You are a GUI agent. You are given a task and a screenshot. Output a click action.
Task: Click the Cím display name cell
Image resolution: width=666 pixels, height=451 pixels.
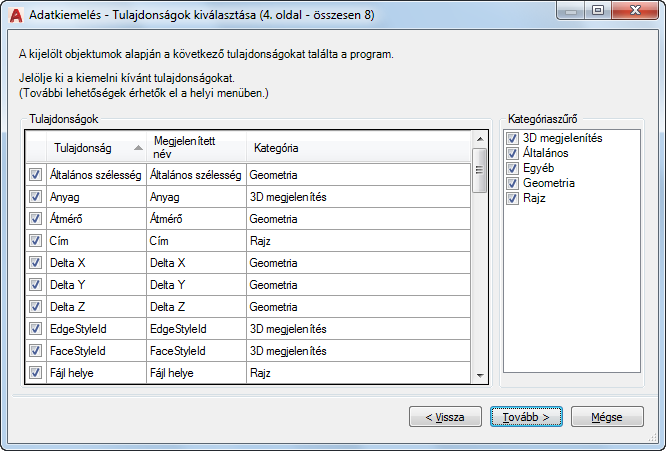tap(195, 241)
